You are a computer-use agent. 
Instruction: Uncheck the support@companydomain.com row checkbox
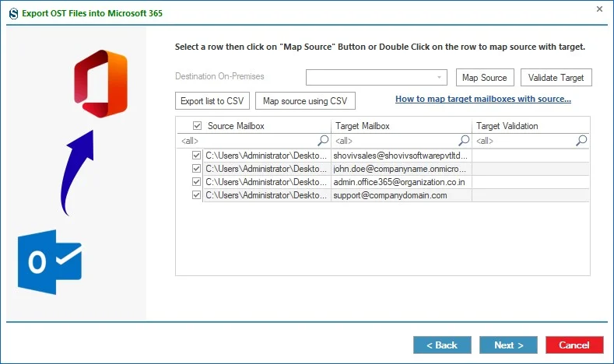click(196, 195)
